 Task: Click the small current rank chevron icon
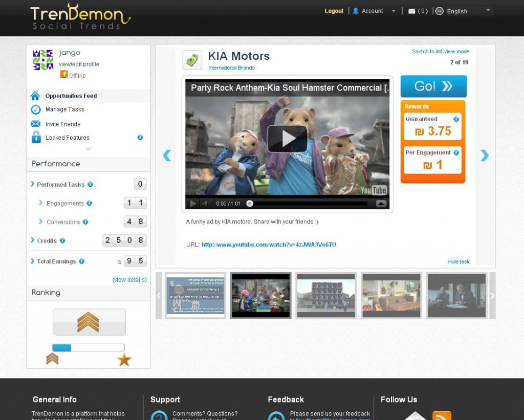pos(52,359)
